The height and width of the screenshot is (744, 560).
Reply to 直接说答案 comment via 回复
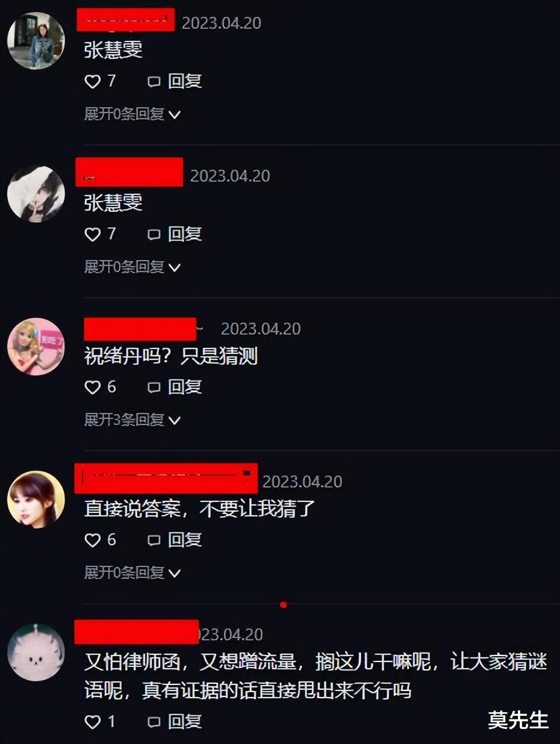pos(184,540)
